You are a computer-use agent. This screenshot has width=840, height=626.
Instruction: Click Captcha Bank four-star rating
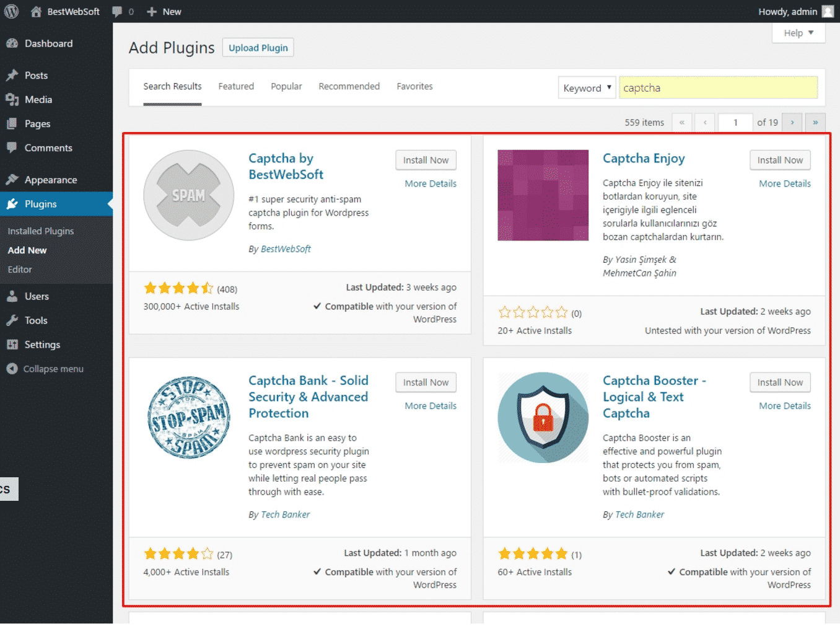pos(178,553)
